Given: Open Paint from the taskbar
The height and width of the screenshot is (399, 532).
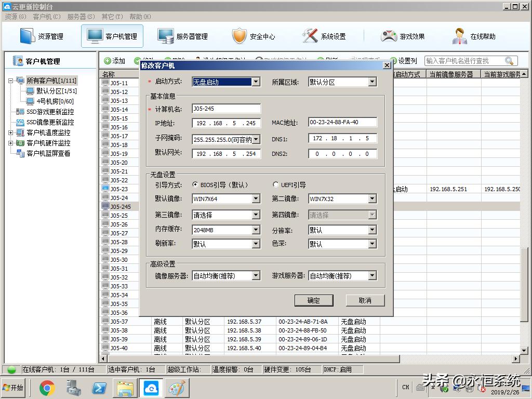Looking at the screenshot, I should (177, 388).
